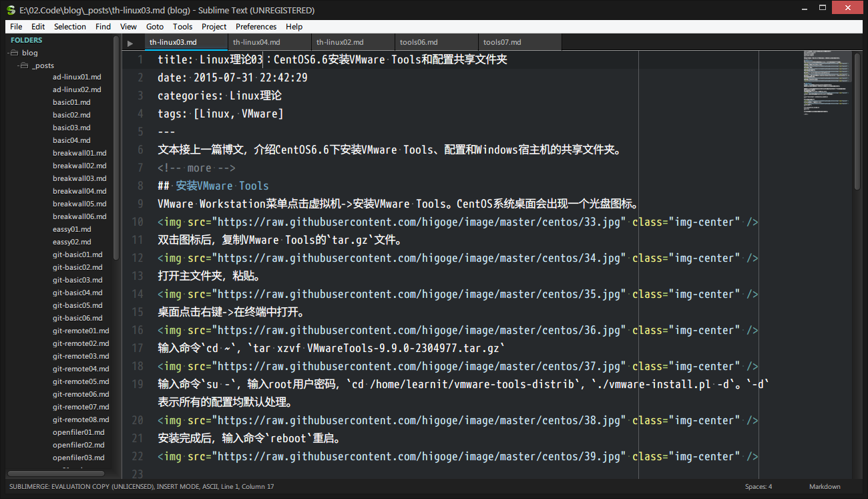Open git-remote03.md file
868x499 pixels.
tap(81, 356)
